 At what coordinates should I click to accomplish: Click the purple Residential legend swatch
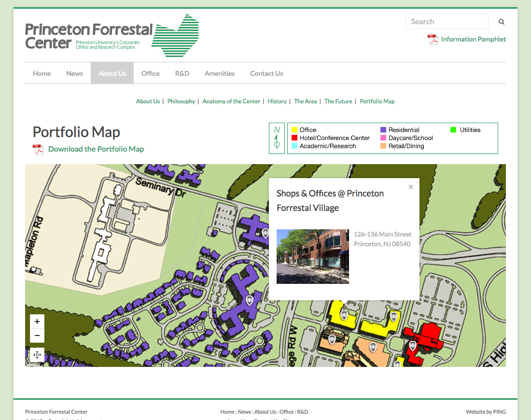[x=383, y=130]
